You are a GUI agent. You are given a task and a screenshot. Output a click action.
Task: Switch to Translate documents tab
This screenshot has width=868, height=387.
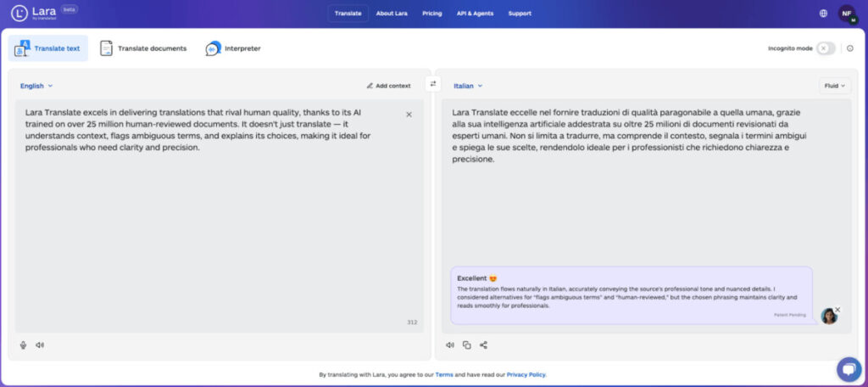tap(143, 48)
